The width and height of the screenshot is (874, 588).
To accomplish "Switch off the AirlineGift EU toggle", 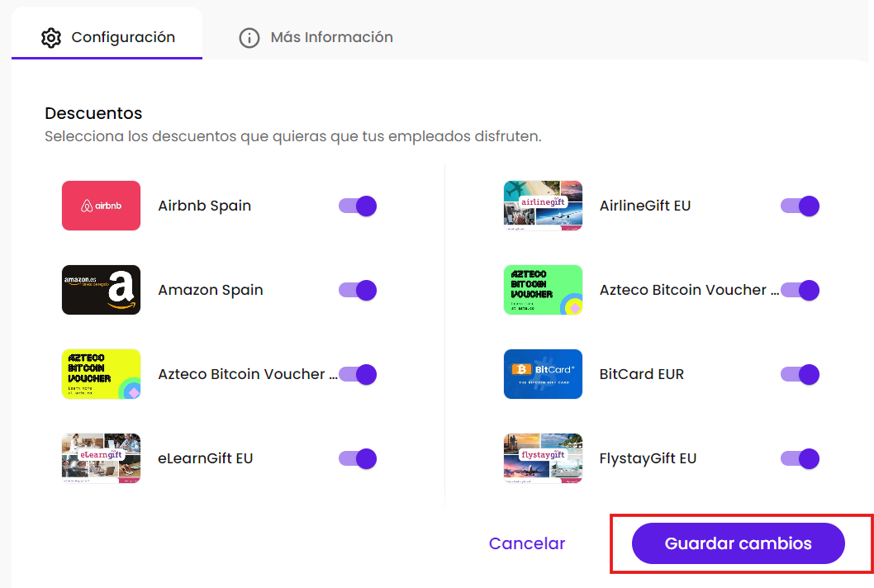I will 800,206.
